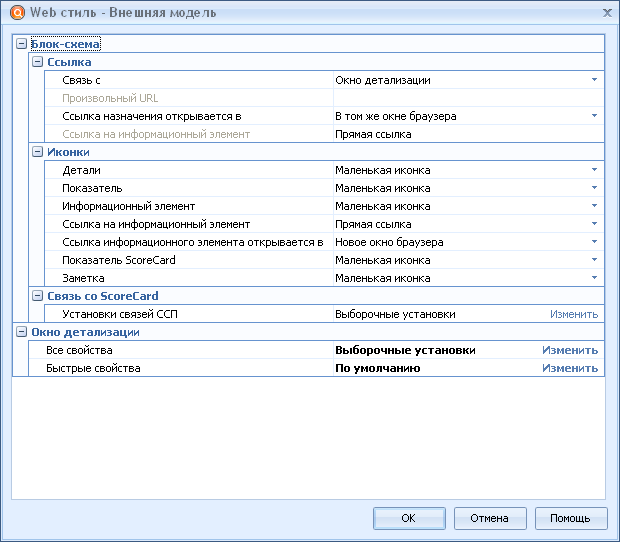The width and height of the screenshot is (620, 542).
Task: Open Показатель ScoreCard dropdown arrow
Action: (594, 260)
